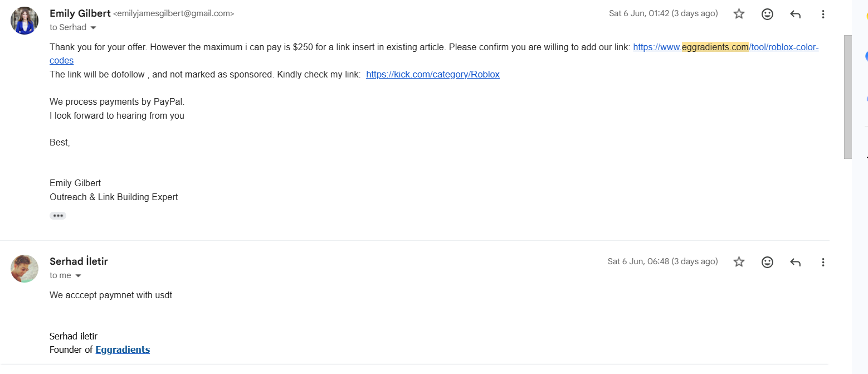Add emoji reaction to Serhad İletir's message
The width and height of the screenshot is (868, 374).
pyautogui.click(x=767, y=262)
